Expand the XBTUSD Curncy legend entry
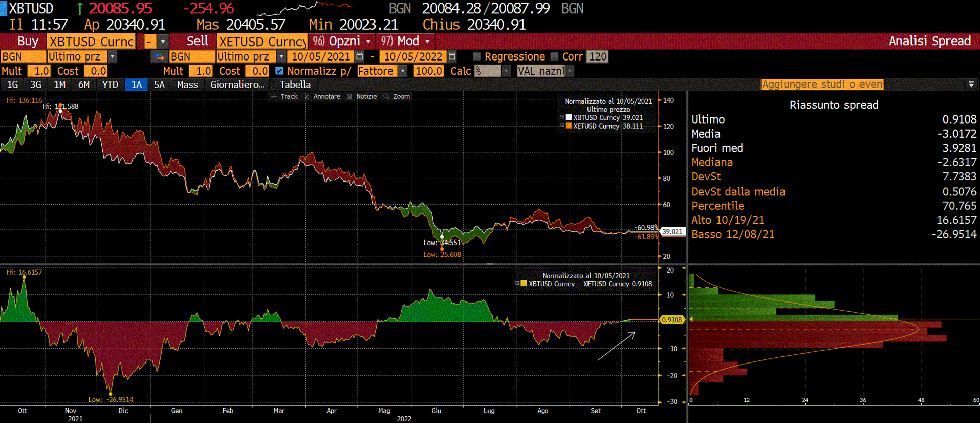 pyautogui.click(x=562, y=117)
